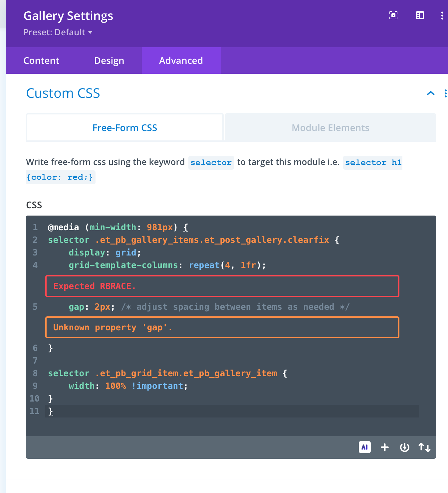The width and height of the screenshot is (448, 493).
Task: Open the Custom CSS section options menu
Action: [x=445, y=93]
